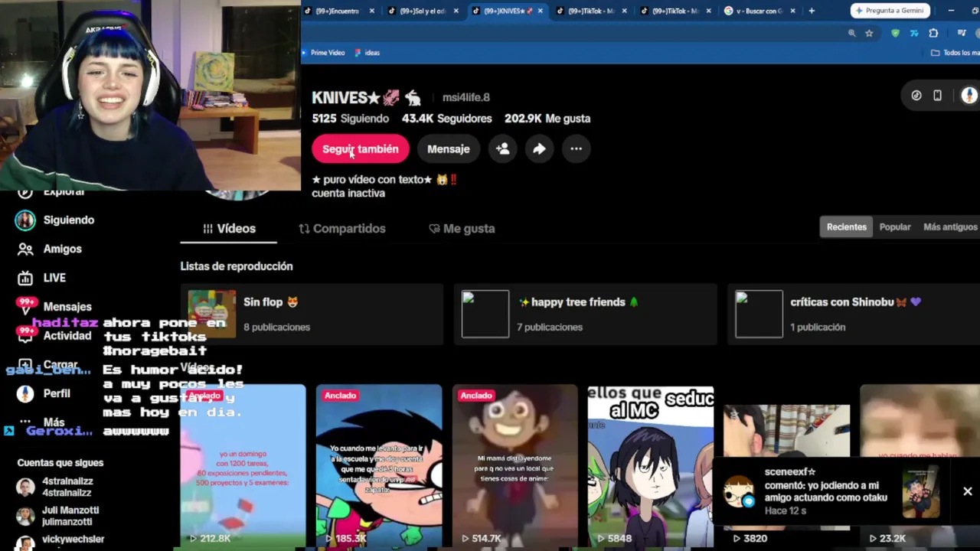Sort videos by Más antiguos
The width and height of the screenshot is (980, 551).
point(950,227)
